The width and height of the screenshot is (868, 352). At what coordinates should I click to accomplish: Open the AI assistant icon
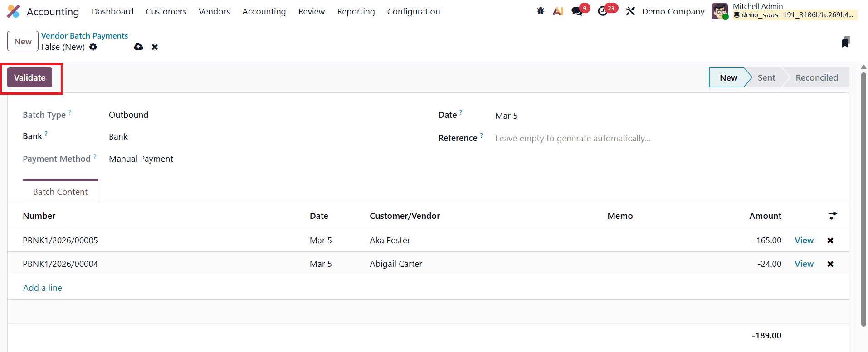pos(558,11)
